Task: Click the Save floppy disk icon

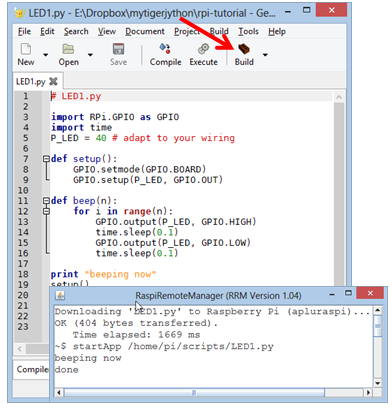Action: click(118, 49)
